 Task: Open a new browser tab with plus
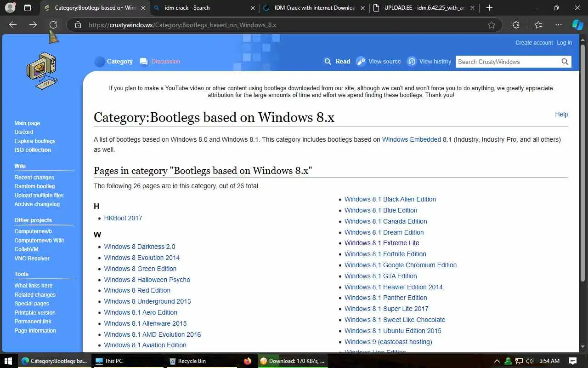click(x=489, y=8)
